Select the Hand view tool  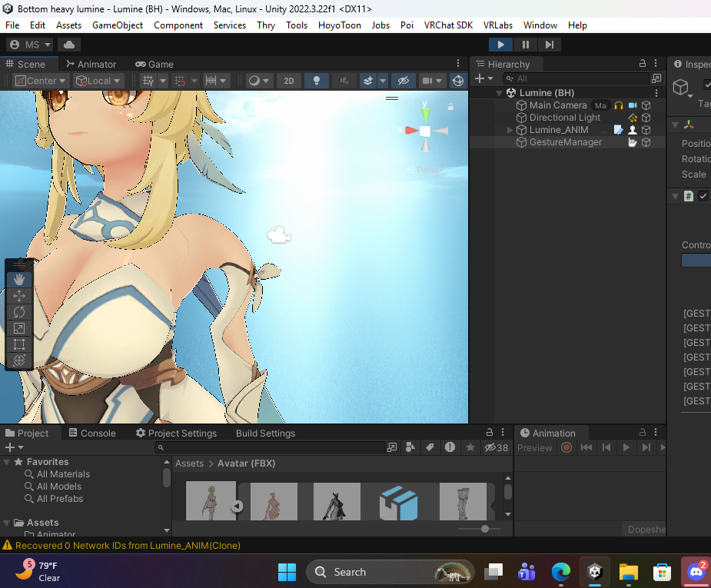pos(19,280)
